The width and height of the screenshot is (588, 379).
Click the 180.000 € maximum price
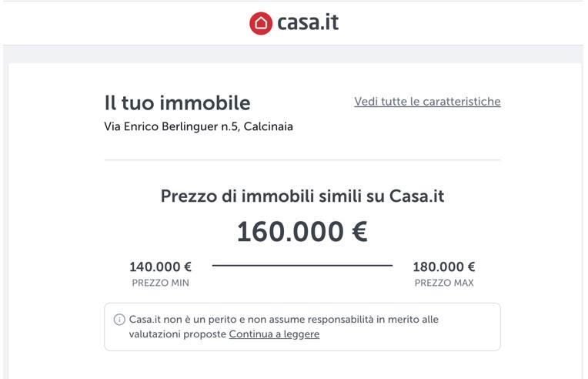click(x=444, y=267)
